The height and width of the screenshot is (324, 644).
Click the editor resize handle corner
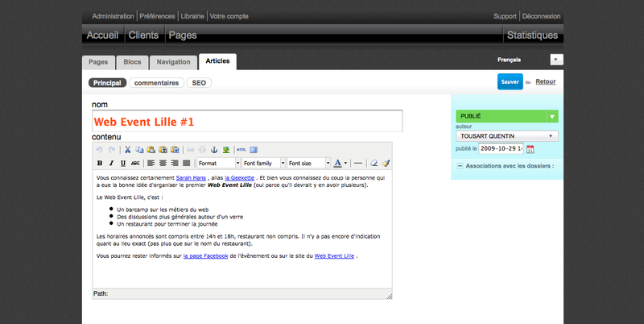tap(389, 296)
